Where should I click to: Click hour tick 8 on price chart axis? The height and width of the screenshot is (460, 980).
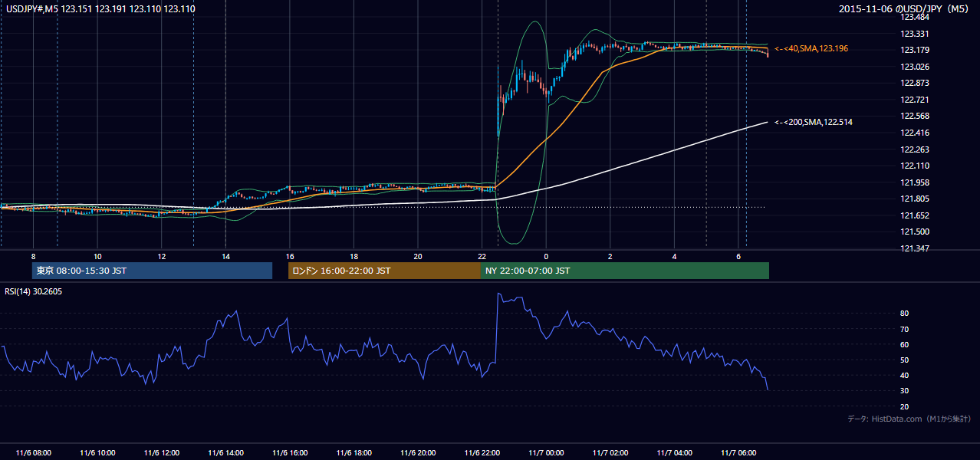33,256
